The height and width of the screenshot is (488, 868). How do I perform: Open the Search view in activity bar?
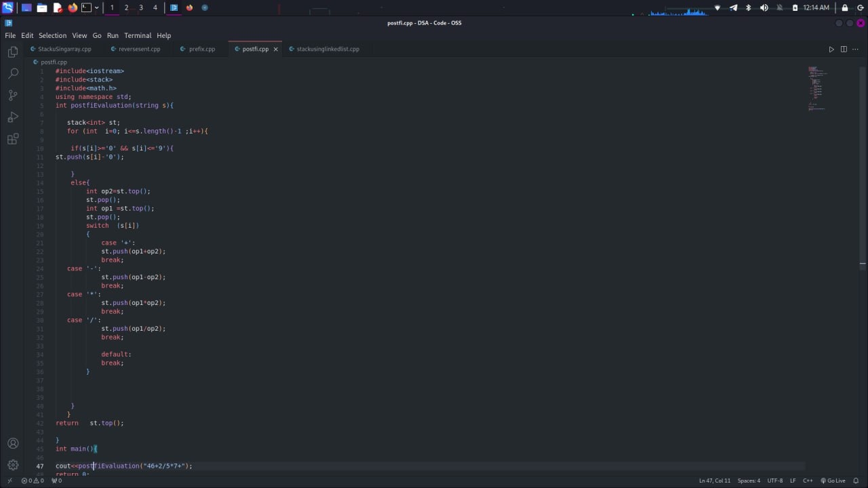13,73
